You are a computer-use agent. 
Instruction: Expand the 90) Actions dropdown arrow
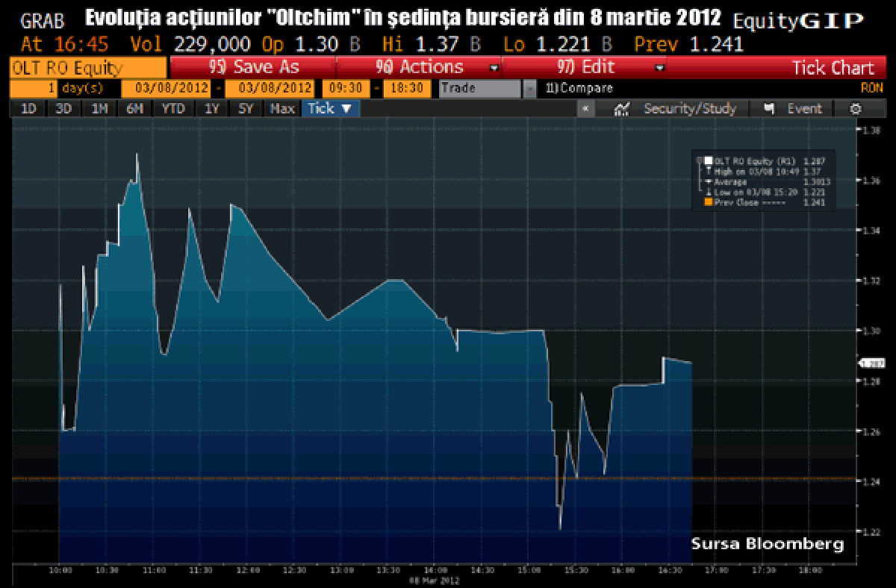(494, 68)
